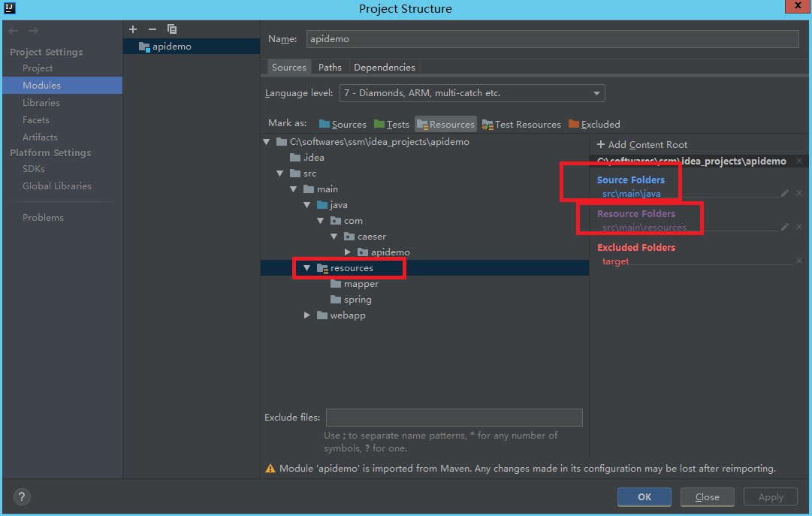This screenshot has width=812, height=516.
Task: Navigate forward with right arrow
Action: [33, 31]
